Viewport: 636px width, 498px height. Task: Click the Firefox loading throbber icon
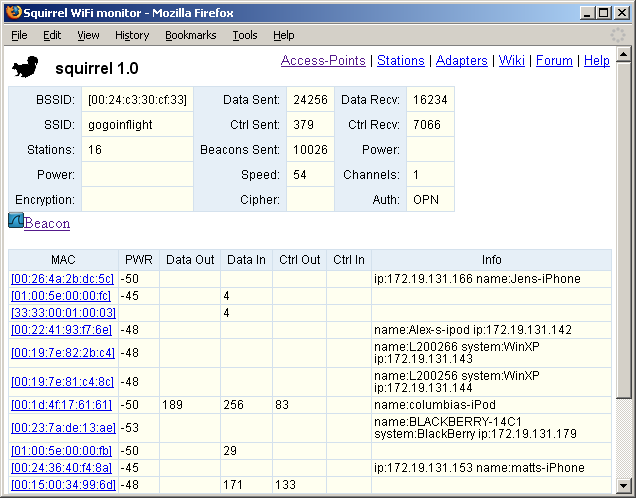pos(618,35)
